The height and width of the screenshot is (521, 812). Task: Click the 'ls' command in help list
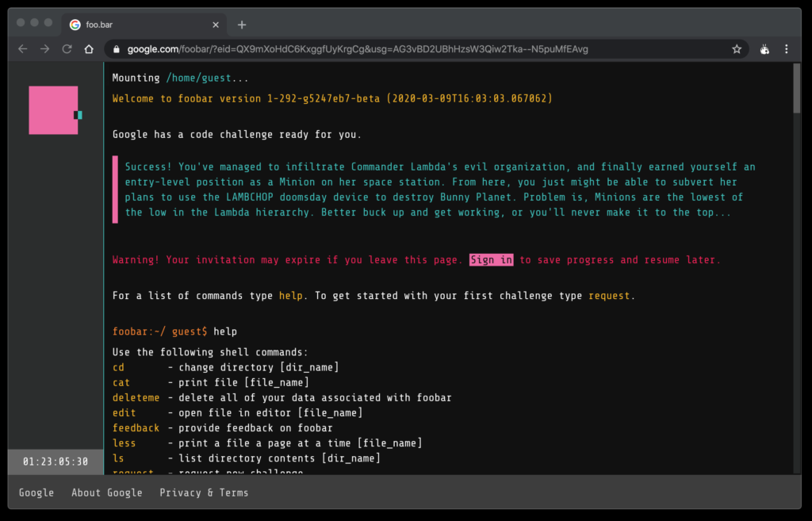pyautogui.click(x=119, y=458)
